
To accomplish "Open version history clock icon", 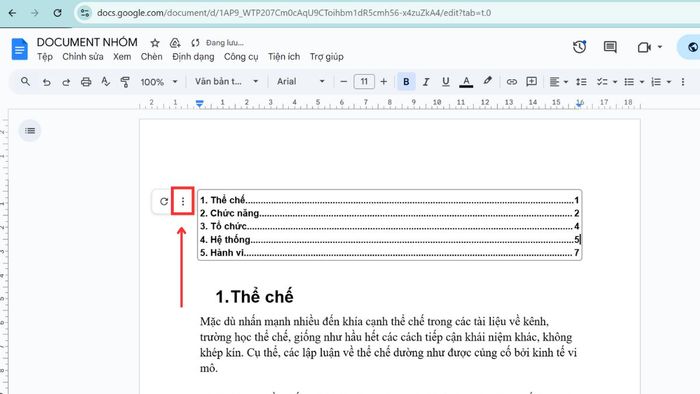I will coord(579,47).
